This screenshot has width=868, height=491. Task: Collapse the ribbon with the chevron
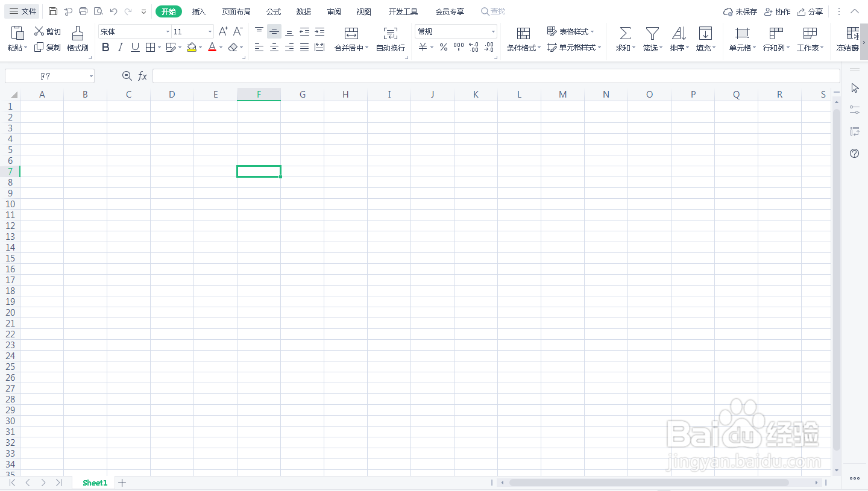[855, 11]
